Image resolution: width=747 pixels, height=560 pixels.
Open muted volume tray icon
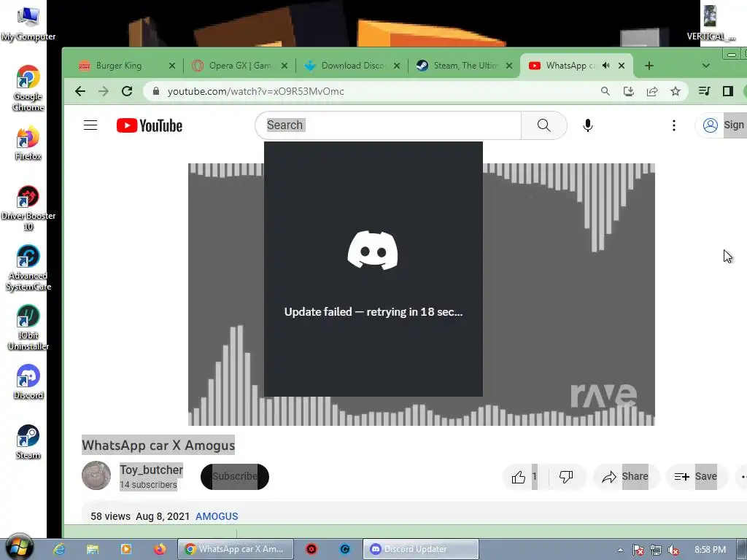point(673,550)
